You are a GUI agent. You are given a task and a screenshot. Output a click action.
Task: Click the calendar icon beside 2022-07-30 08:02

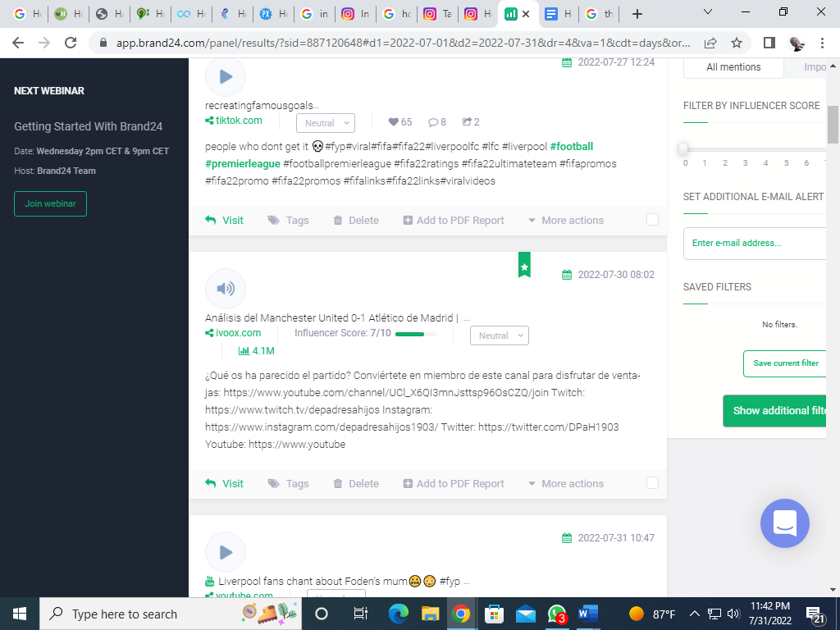click(567, 275)
